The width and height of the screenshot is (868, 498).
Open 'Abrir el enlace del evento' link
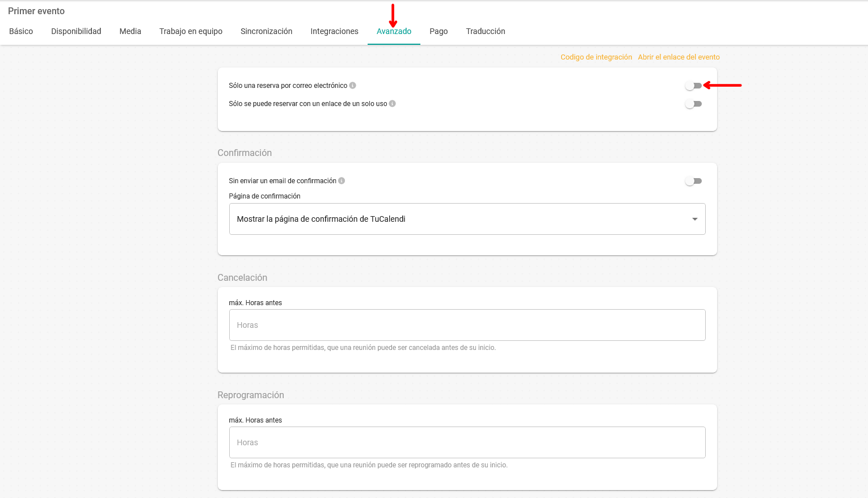pos(679,57)
